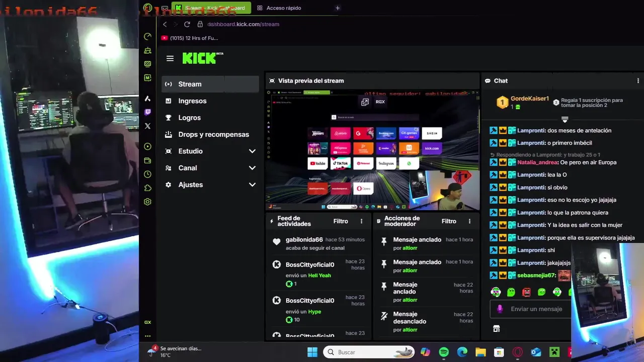Open Opera sidebar player icon
Image resolution: width=644 pixels, height=362 pixels.
point(147,147)
